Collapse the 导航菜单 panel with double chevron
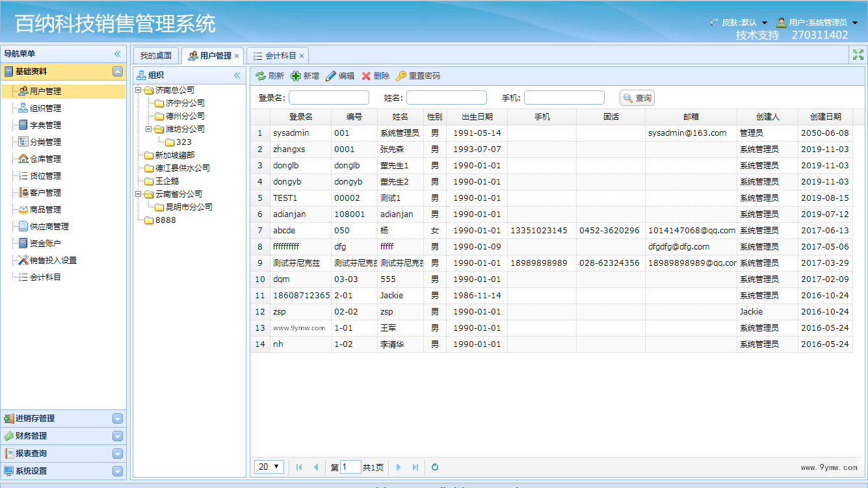The width and height of the screenshot is (868, 488). (118, 54)
